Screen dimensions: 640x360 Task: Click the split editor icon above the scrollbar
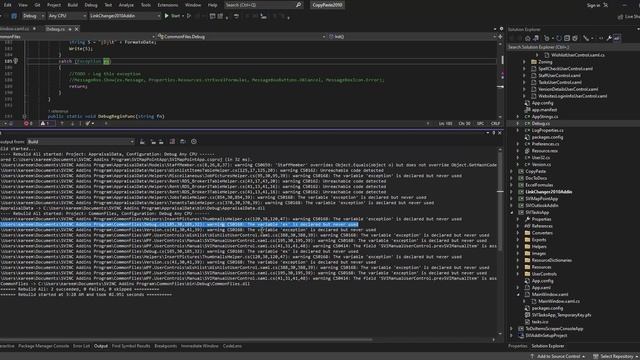500,36
